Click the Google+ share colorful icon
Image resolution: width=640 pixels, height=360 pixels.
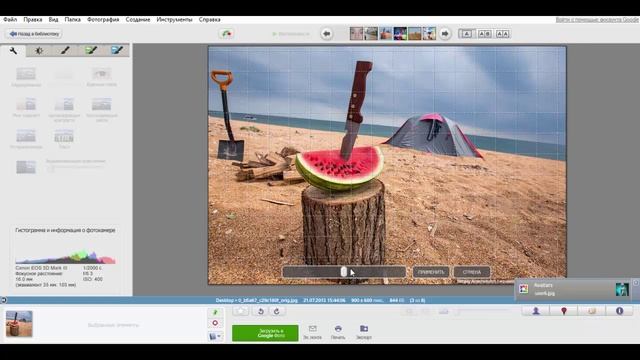pyautogui.click(x=227, y=34)
